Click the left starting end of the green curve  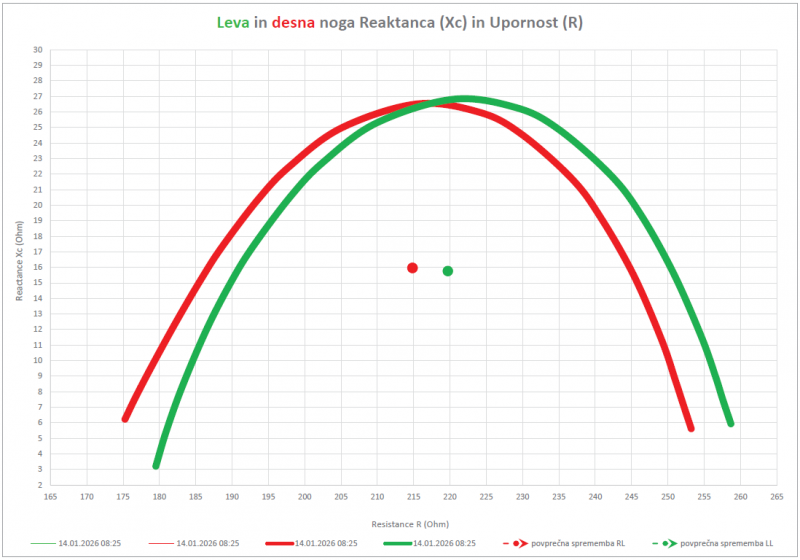[x=156, y=465]
